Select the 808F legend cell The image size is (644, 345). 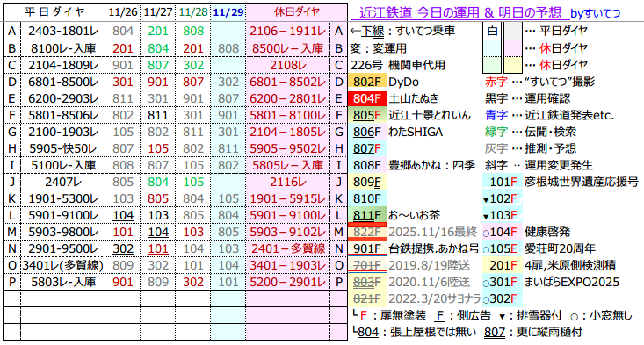click(x=367, y=165)
